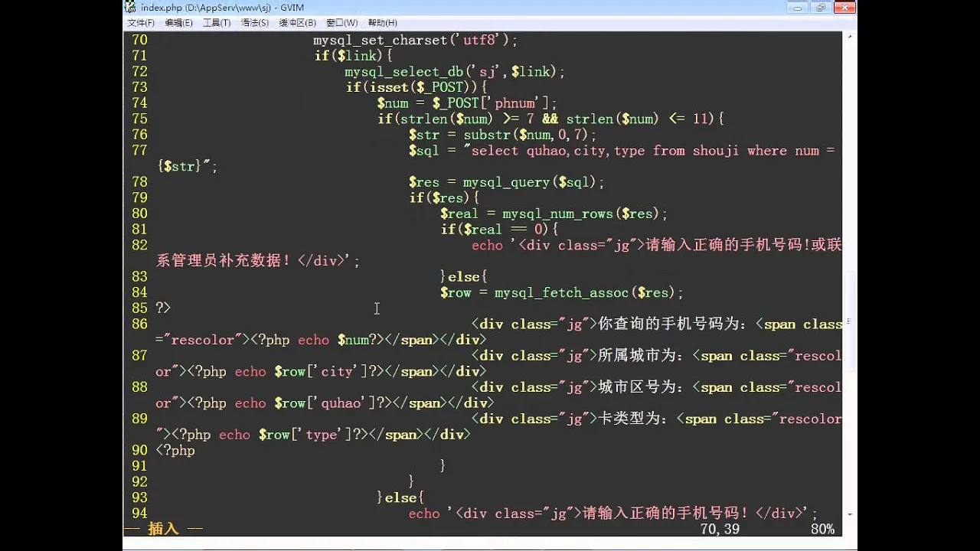Screen dimensions: 980x551
Task: Click the echo statement on line 82
Action: tap(656, 246)
